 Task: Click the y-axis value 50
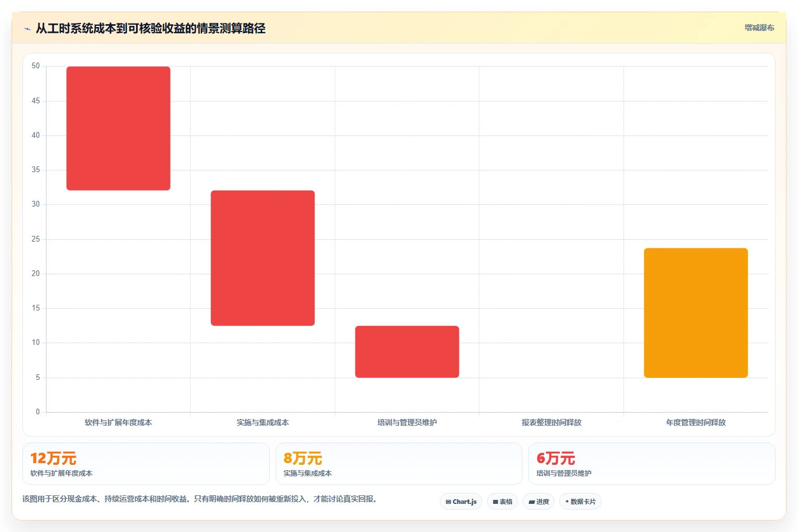pyautogui.click(x=36, y=66)
